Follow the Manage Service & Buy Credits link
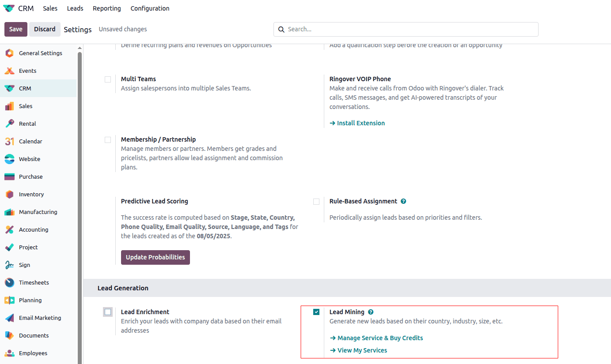 [x=380, y=338]
